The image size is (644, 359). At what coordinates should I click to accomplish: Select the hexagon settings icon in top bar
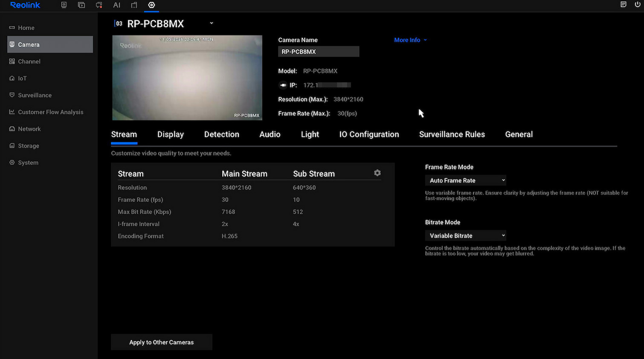tap(151, 5)
